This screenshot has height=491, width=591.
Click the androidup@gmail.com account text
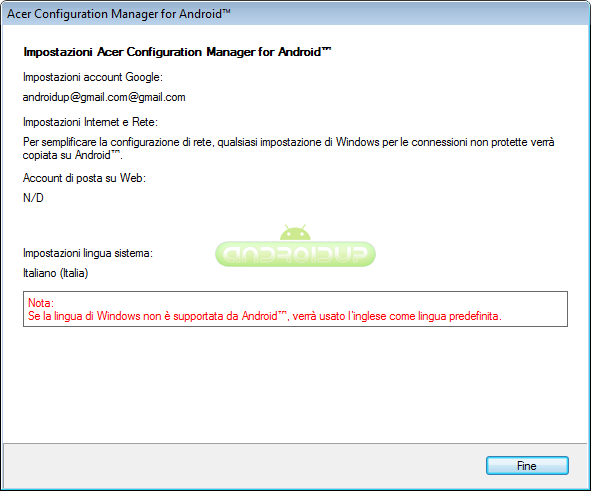[x=104, y=97]
